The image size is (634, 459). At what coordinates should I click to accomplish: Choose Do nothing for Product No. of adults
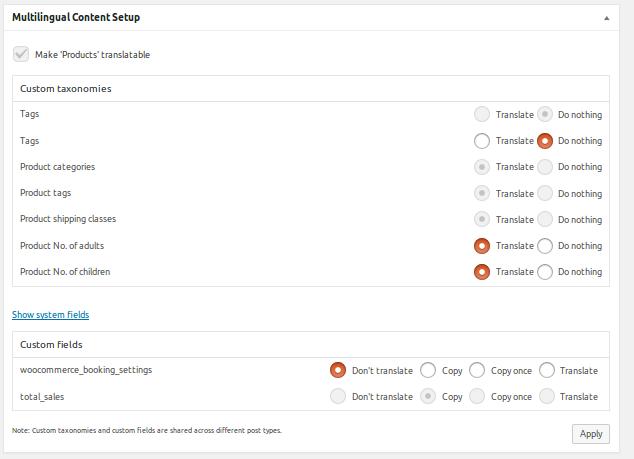[x=545, y=246]
